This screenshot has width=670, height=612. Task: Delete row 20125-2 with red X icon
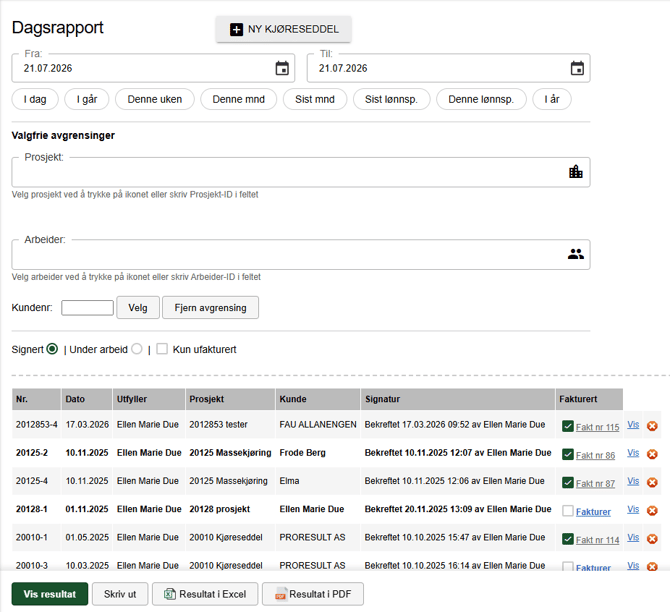(x=652, y=454)
